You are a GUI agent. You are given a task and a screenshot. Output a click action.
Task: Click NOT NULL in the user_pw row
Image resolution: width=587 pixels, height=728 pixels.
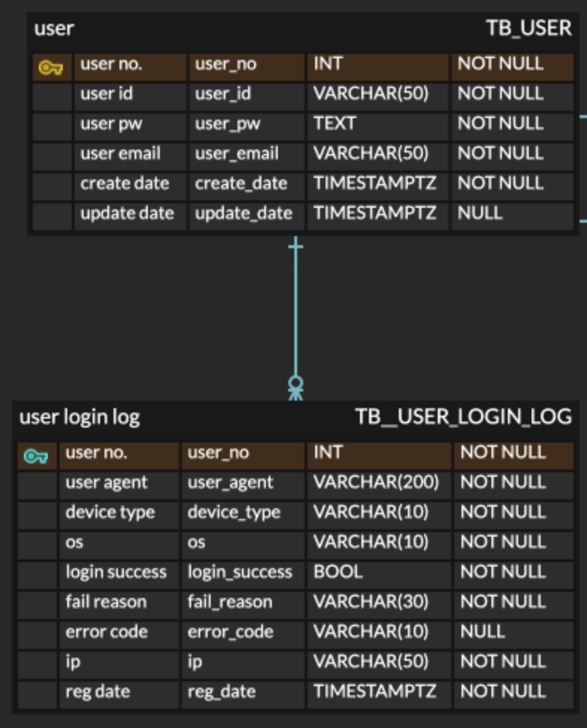click(x=512, y=127)
